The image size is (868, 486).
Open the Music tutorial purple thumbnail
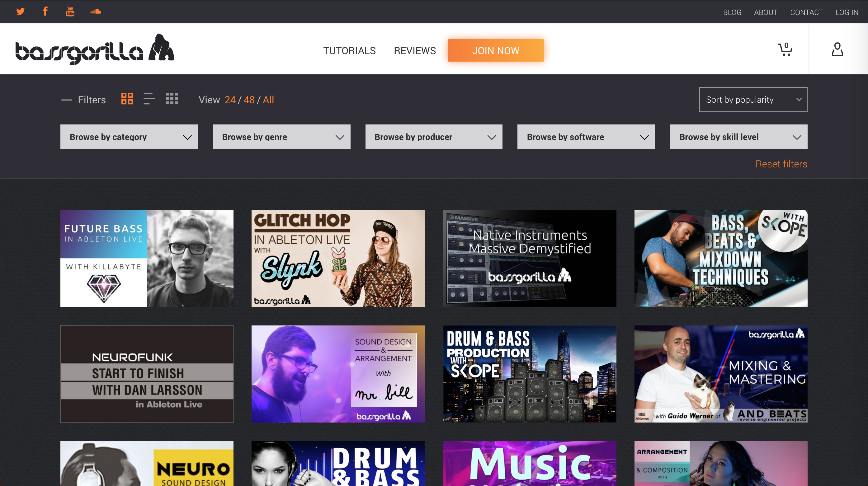[x=530, y=464]
